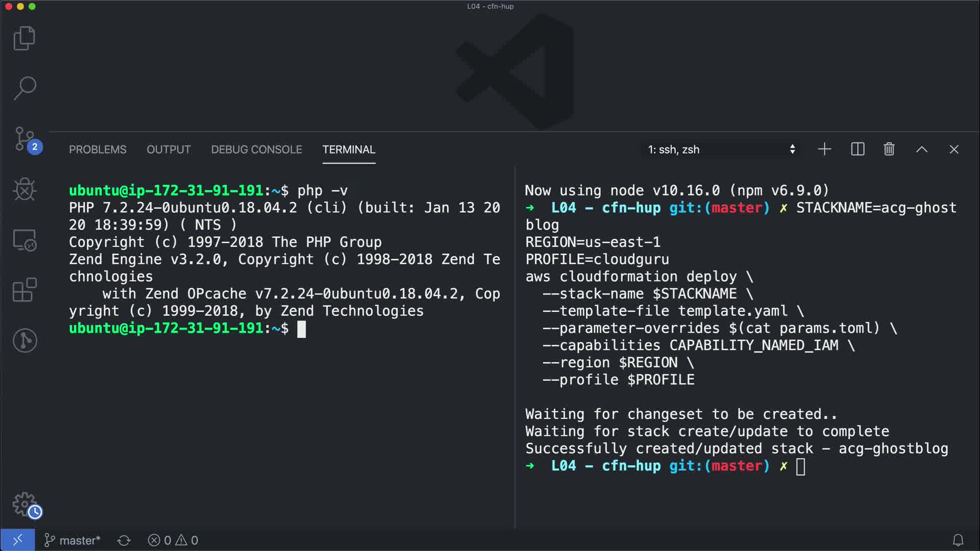Create a new terminal with plus icon

[x=824, y=149]
